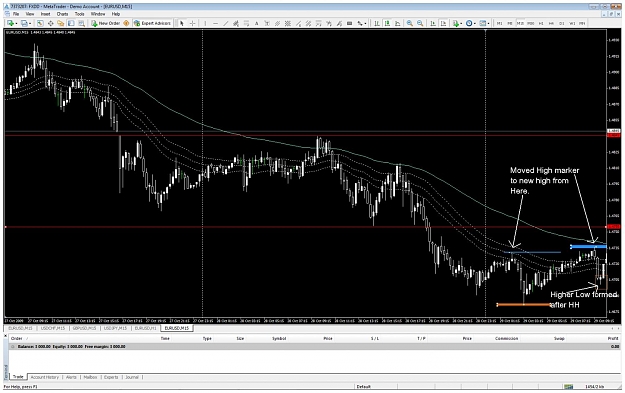Switch to GBPUSD,M15 chart tab
The image size is (625, 393).
84,328
